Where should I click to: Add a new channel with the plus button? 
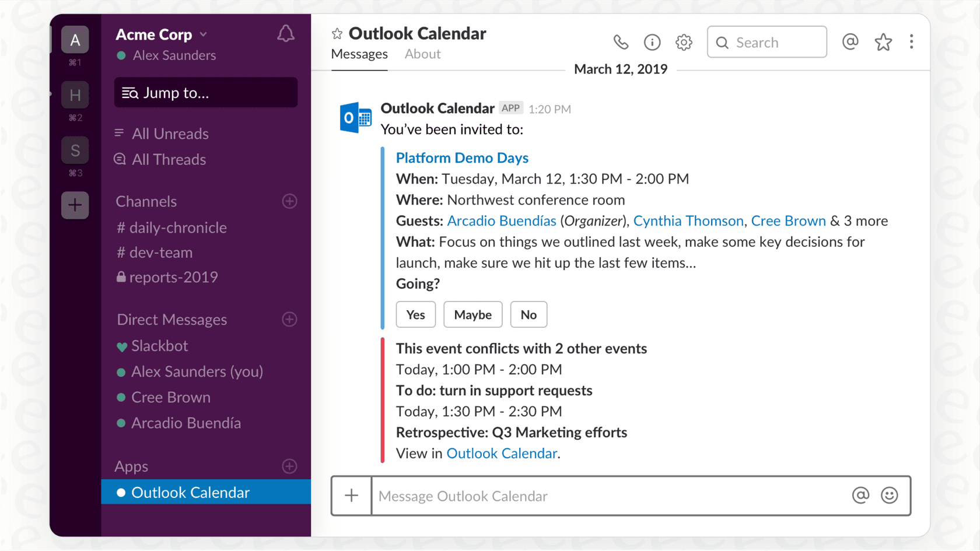click(x=289, y=201)
